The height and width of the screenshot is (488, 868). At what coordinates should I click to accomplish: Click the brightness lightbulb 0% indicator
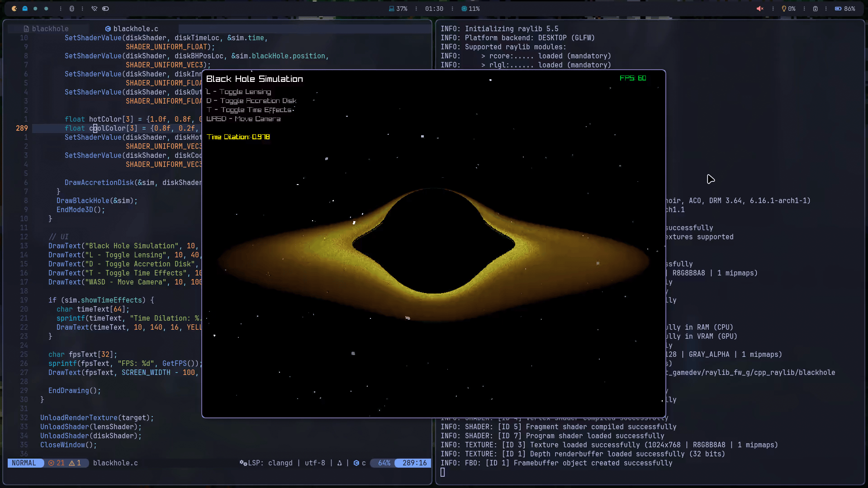tap(788, 9)
